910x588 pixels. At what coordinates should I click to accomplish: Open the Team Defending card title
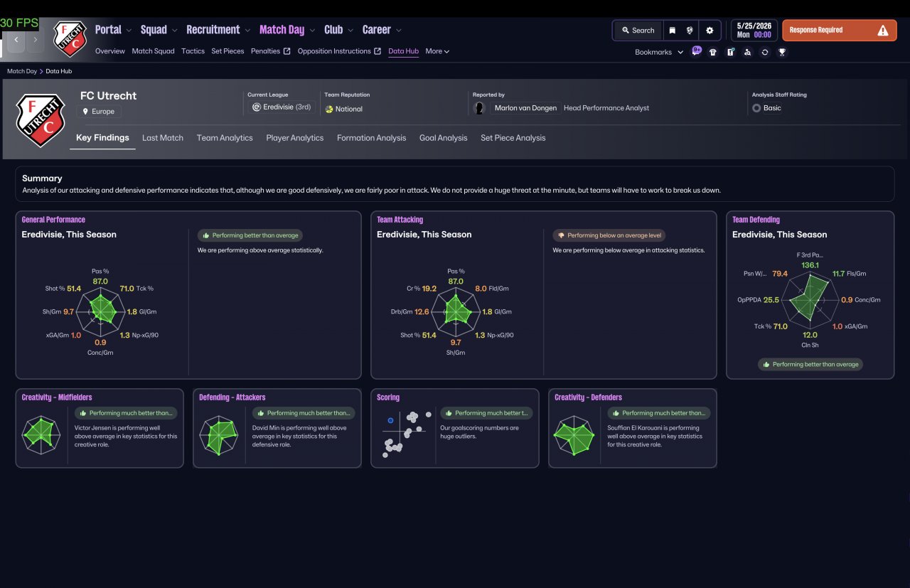[756, 220]
